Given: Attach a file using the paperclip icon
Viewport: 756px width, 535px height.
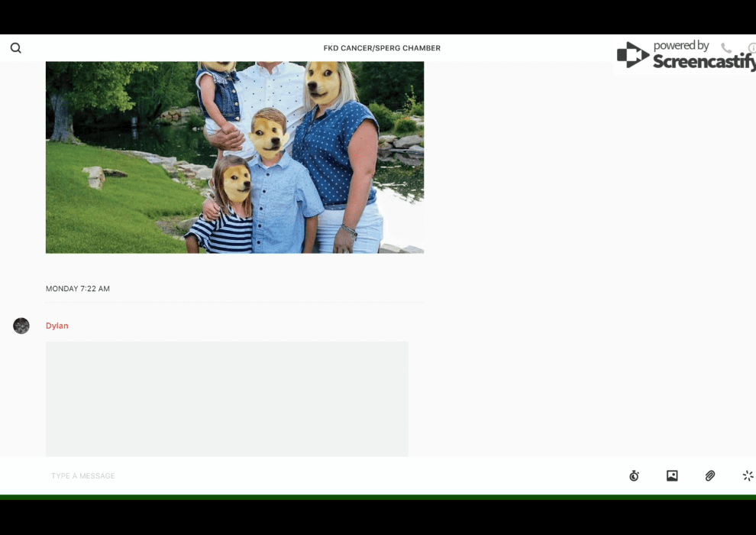Looking at the screenshot, I should [710, 476].
